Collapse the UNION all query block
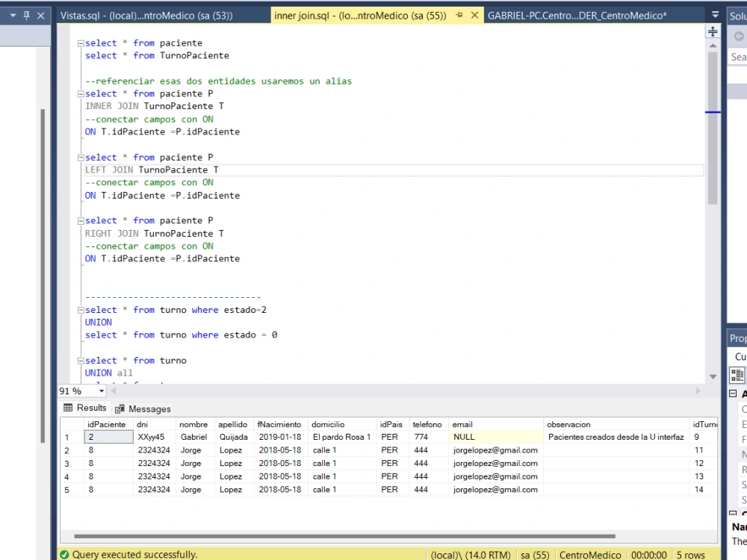 (81, 361)
